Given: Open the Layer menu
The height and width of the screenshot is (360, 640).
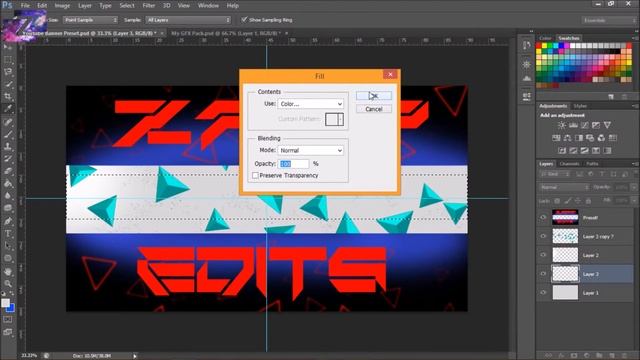Looking at the screenshot, I should pyautogui.click(x=85, y=6).
